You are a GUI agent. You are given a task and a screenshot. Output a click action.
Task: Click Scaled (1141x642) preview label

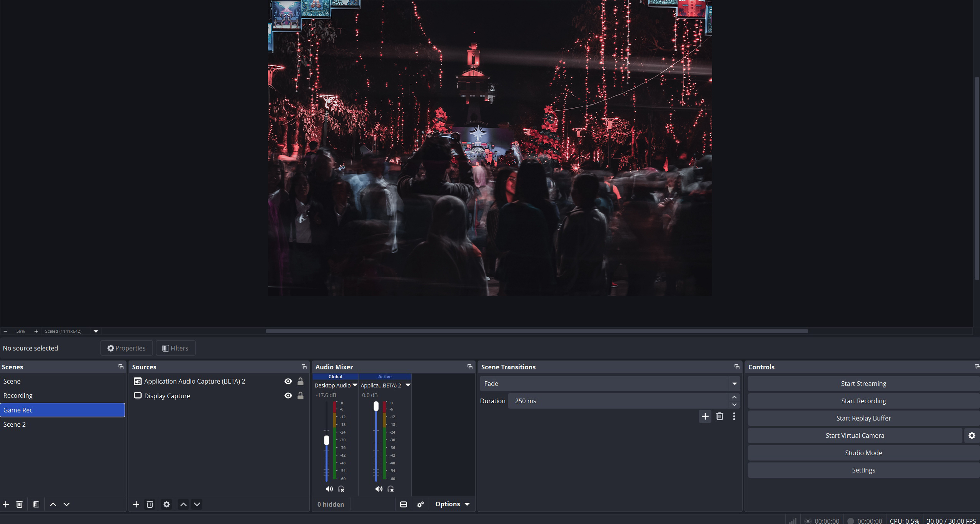click(63, 331)
